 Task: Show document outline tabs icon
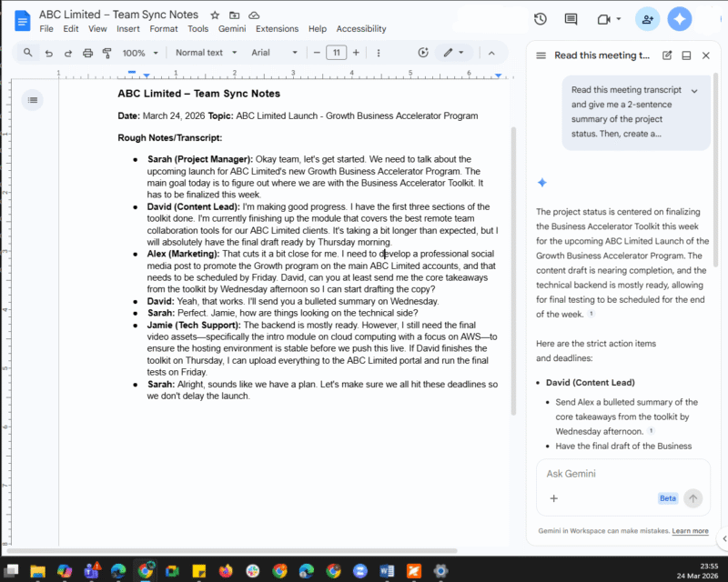[x=33, y=100]
